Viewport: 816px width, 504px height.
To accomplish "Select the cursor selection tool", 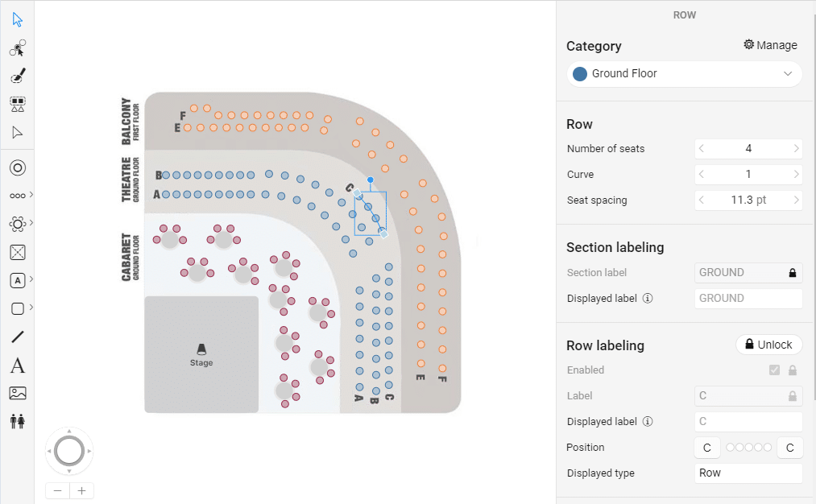I will (17, 20).
